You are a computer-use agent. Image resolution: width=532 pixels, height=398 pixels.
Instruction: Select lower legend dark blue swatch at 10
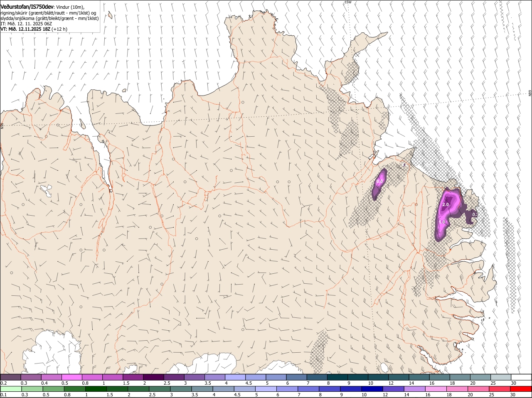click(x=372, y=389)
